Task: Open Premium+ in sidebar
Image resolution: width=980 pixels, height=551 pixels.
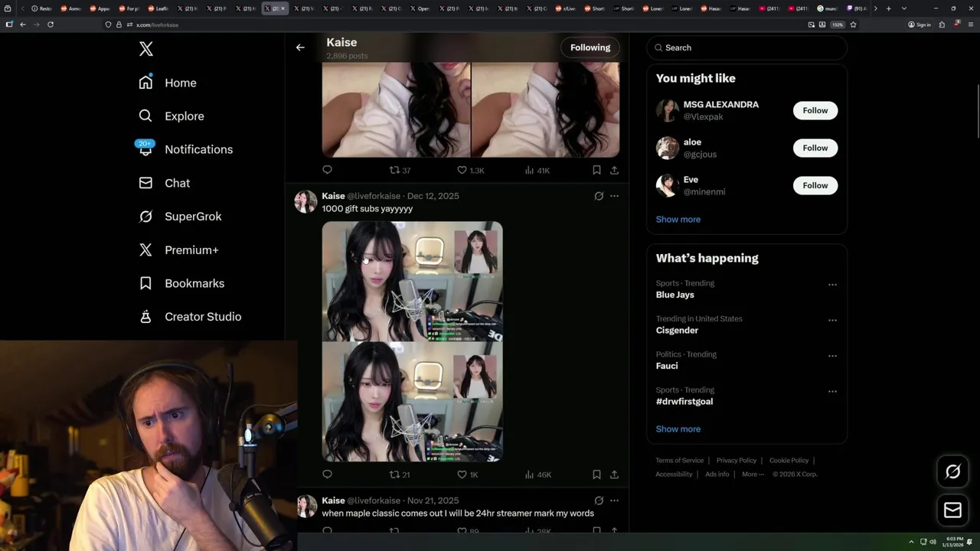Action: 179,250
